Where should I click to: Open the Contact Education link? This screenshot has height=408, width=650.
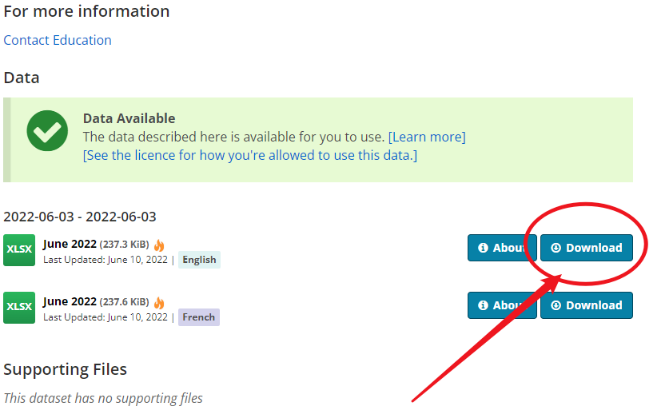[57, 40]
